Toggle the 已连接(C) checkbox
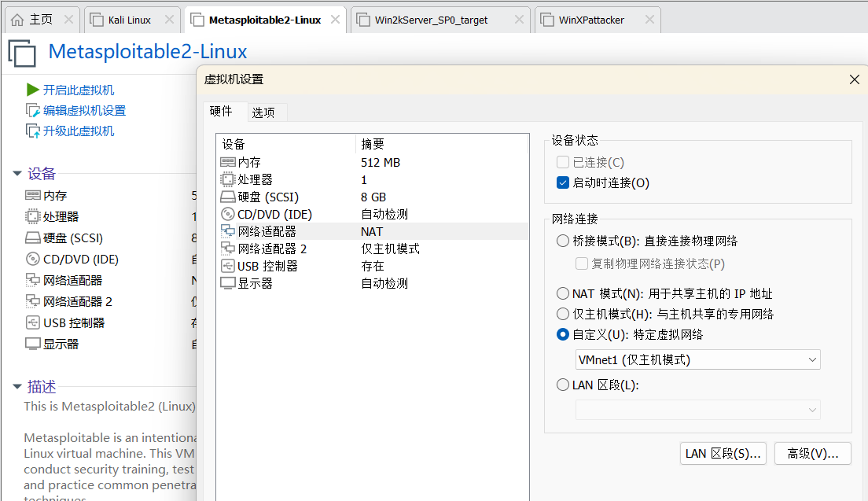 [562, 162]
